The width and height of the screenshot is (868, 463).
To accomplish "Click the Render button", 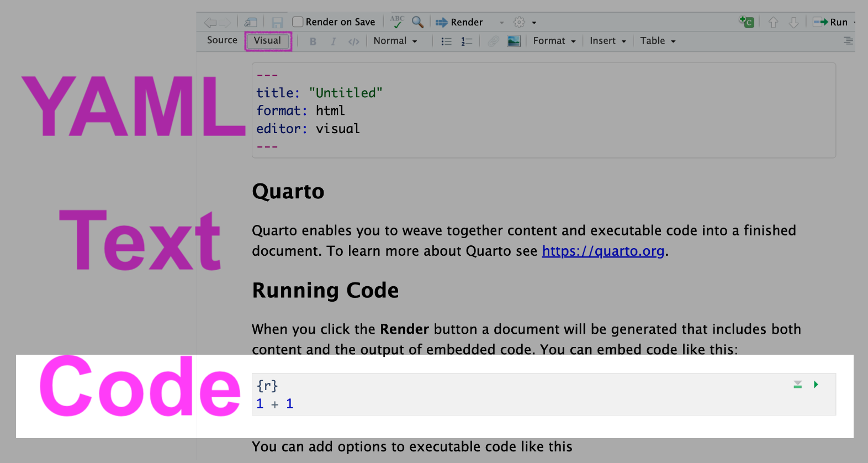I will 459,22.
